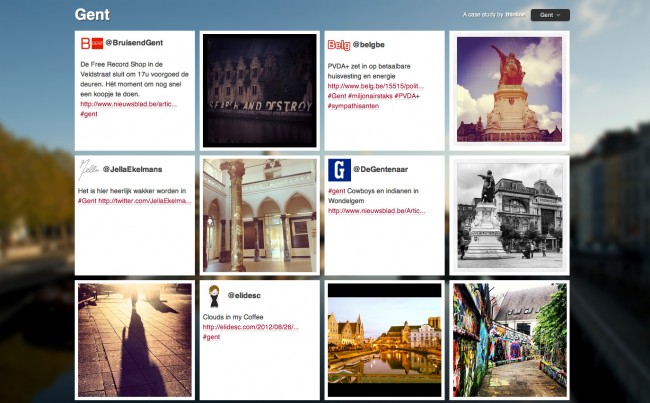Open the colorful statue photo with clouds
This screenshot has height=403, width=650.
point(509,90)
